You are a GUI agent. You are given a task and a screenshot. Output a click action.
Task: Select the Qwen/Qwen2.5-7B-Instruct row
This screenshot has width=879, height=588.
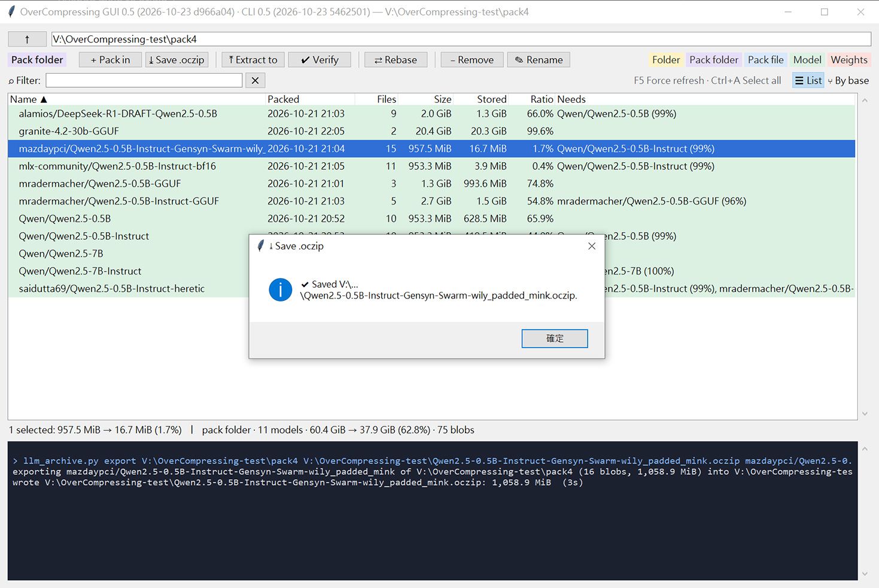tap(431, 271)
